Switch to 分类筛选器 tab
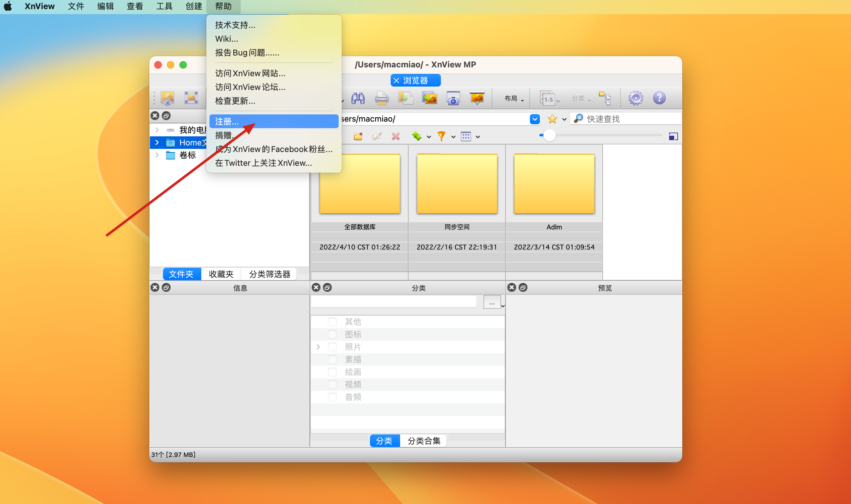The image size is (851, 504). [x=269, y=274]
